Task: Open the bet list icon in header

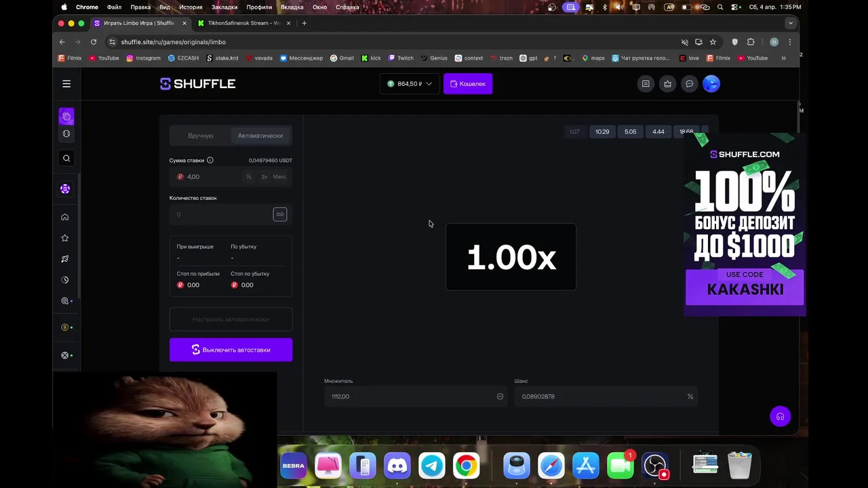Action: [646, 84]
